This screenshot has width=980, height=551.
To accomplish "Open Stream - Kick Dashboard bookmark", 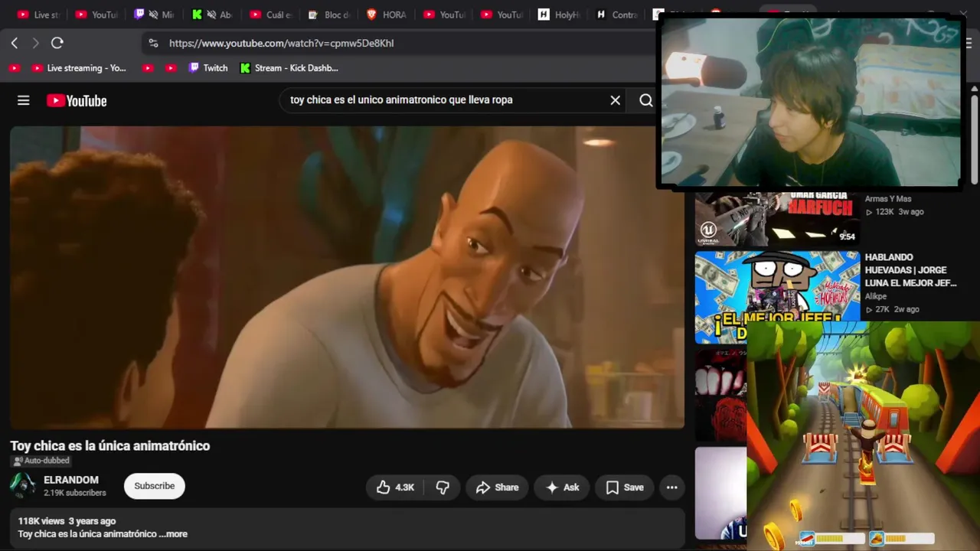I will (289, 68).
